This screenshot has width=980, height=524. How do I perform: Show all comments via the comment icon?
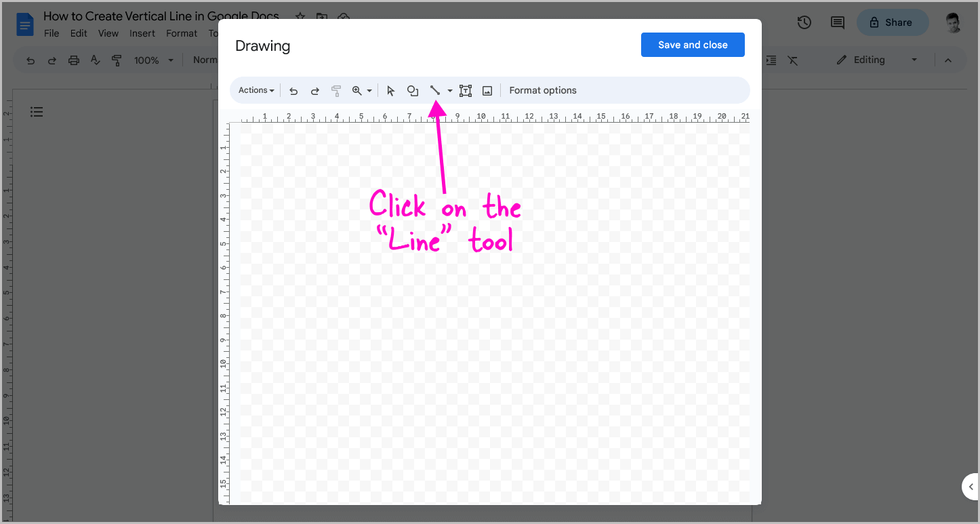pyautogui.click(x=836, y=22)
